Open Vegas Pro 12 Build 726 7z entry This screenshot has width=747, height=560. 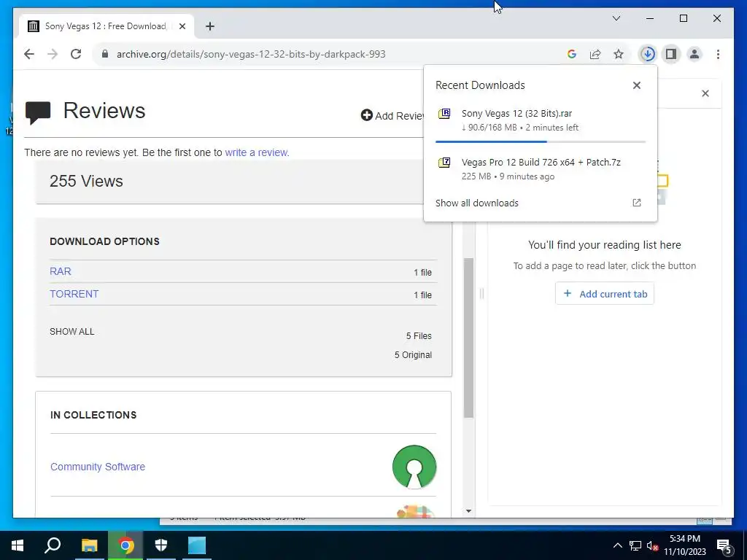[541, 169]
